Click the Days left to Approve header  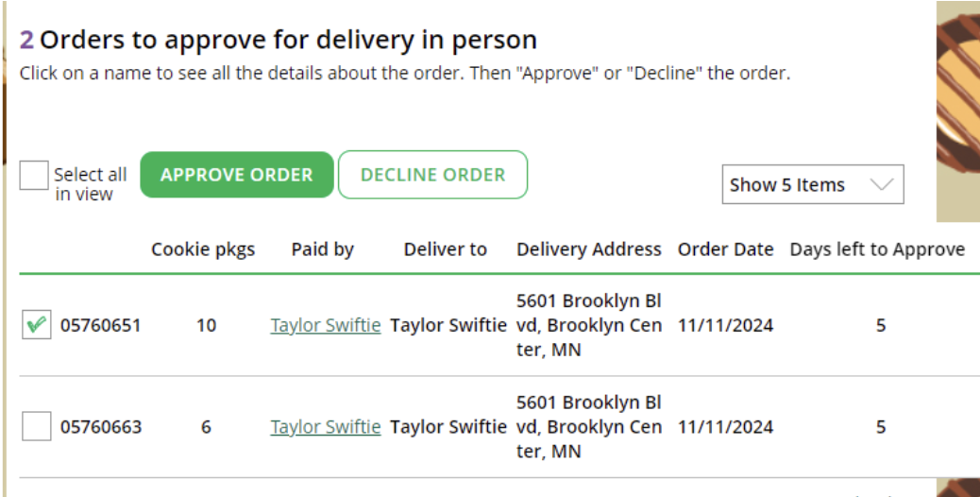877,249
